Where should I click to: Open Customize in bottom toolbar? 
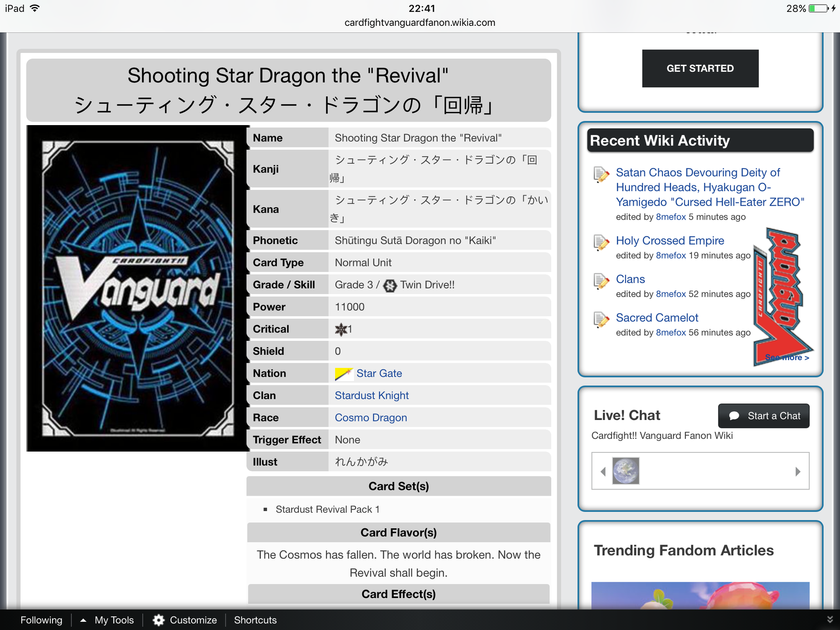point(193,620)
